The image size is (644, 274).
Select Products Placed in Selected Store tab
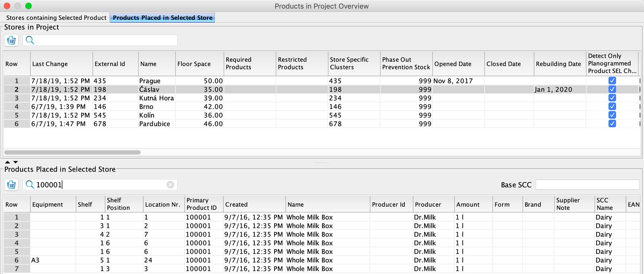[162, 18]
